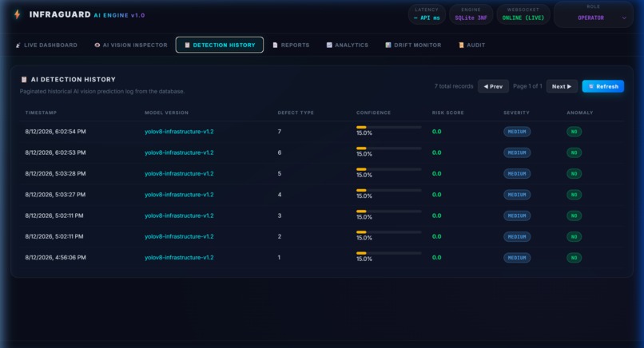Click the Severity column header
Viewport: 644px width, 348px height.
(x=516, y=113)
